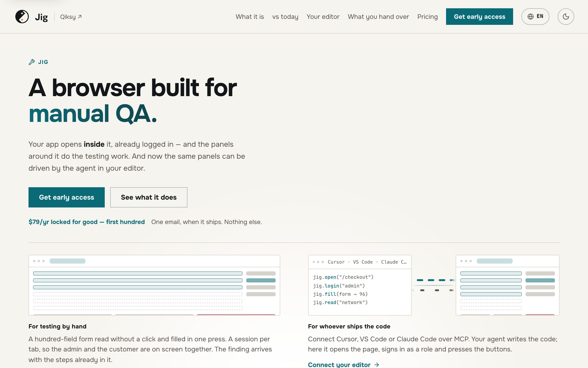Click the browser mockup illustration under the divider
This screenshot has height=368, width=588.
(x=154, y=285)
